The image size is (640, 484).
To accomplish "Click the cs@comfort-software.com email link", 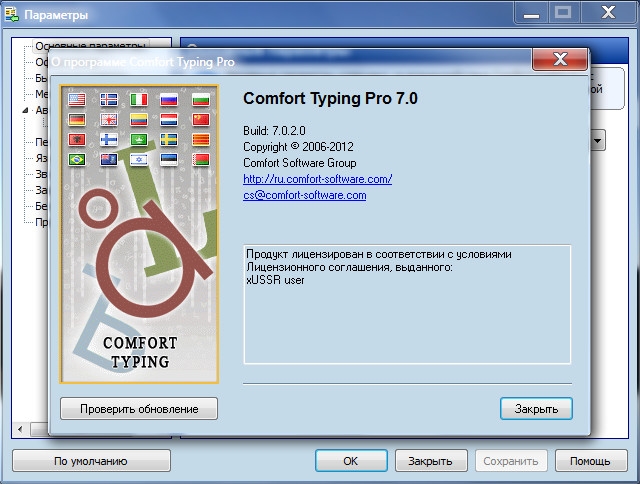I will [x=304, y=195].
